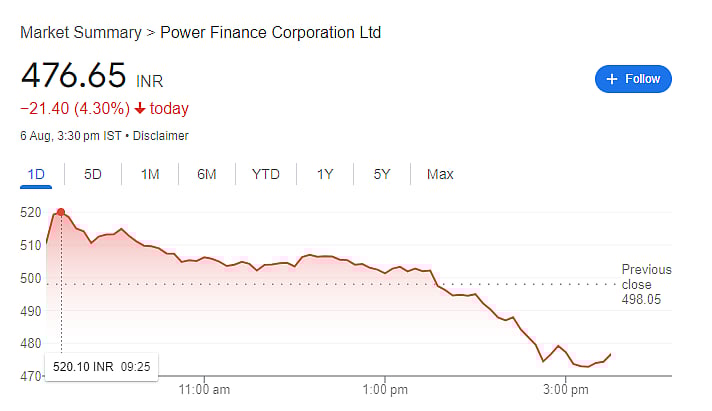Image resolution: width=712 pixels, height=411 pixels.
Task: Click the 520.10 INR tooltip
Action: [99, 367]
